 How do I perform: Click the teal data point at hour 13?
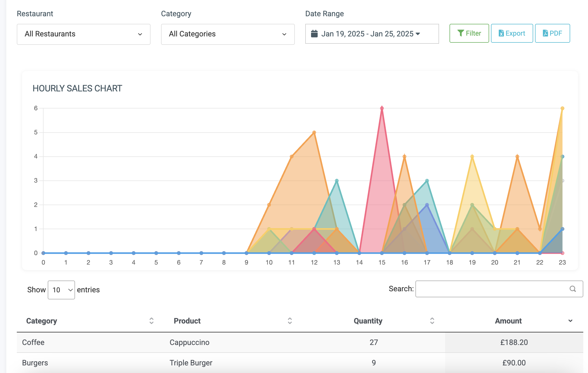pyautogui.click(x=337, y=181)
